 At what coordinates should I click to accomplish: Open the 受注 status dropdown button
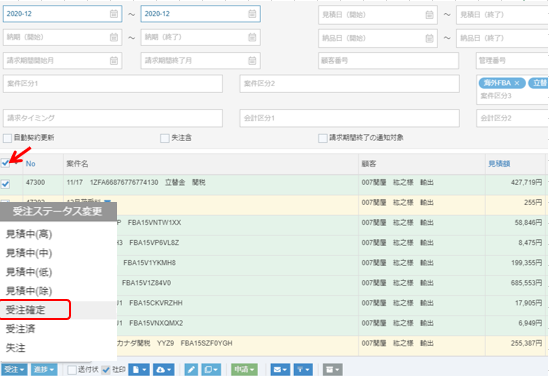point(14,369)
